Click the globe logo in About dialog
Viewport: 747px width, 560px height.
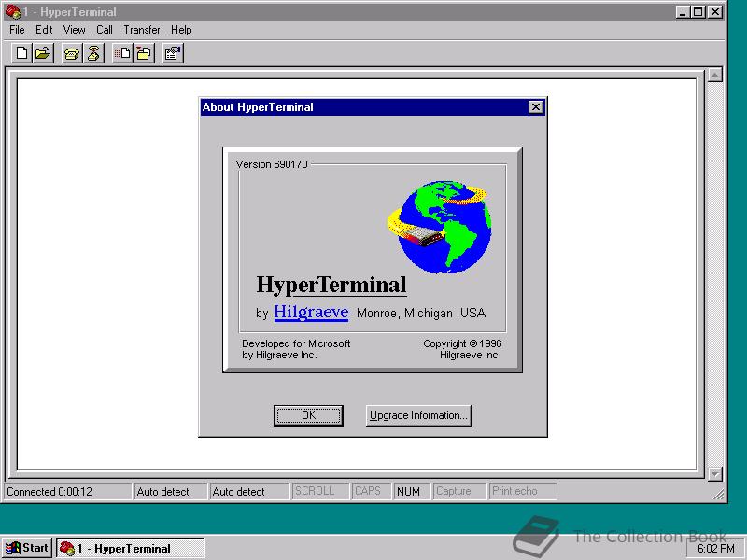[x=441, y=227]
